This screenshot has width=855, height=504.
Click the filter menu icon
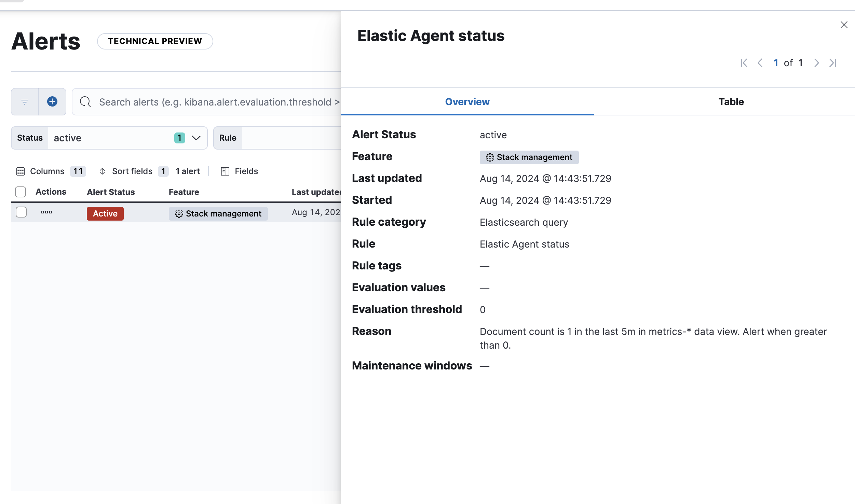tap(25, 102)
